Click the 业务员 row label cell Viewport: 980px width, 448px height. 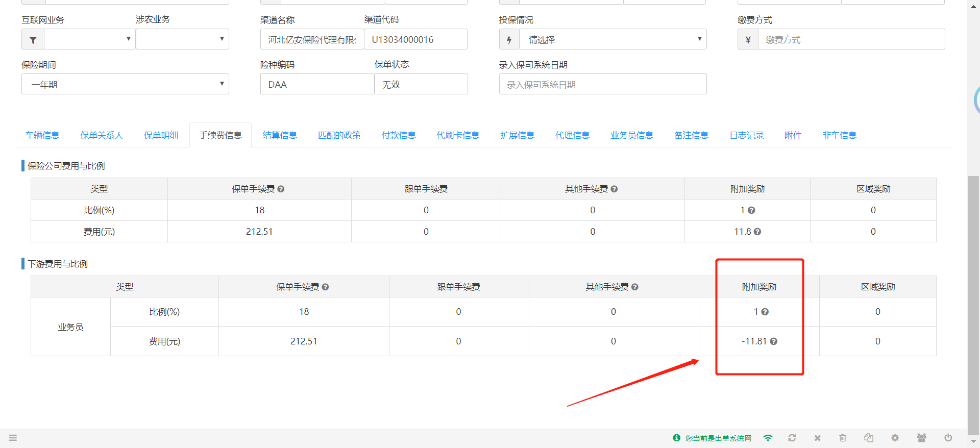click(x=70, y=327)
